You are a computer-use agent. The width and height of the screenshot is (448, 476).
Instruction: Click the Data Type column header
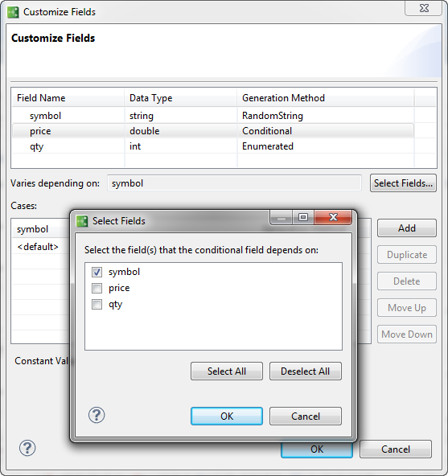point(181,98)
